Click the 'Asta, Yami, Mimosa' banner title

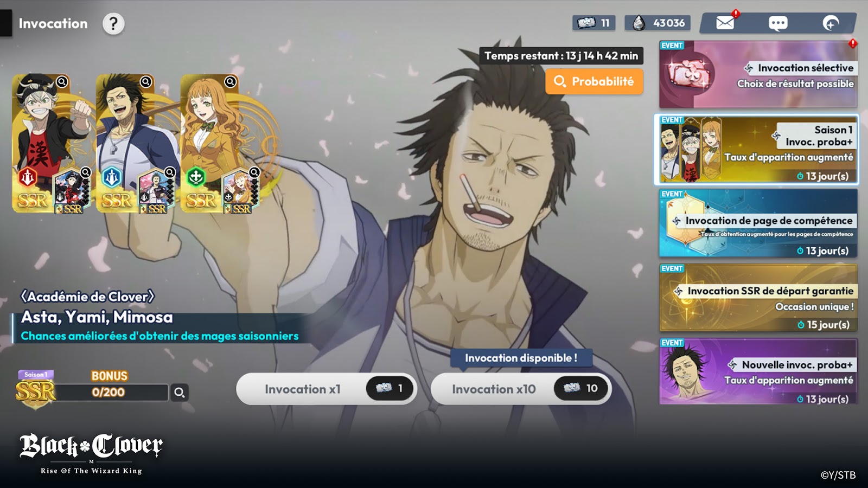97,317
